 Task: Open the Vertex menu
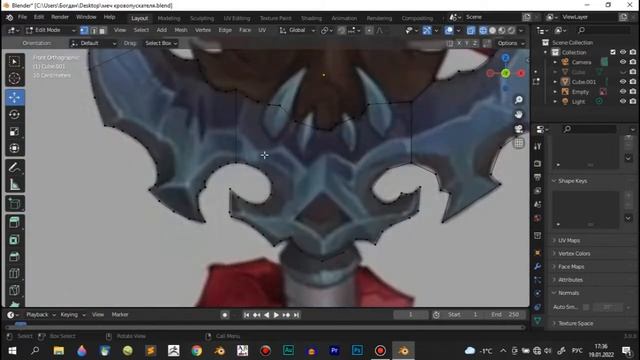click(x=202, y=30)
